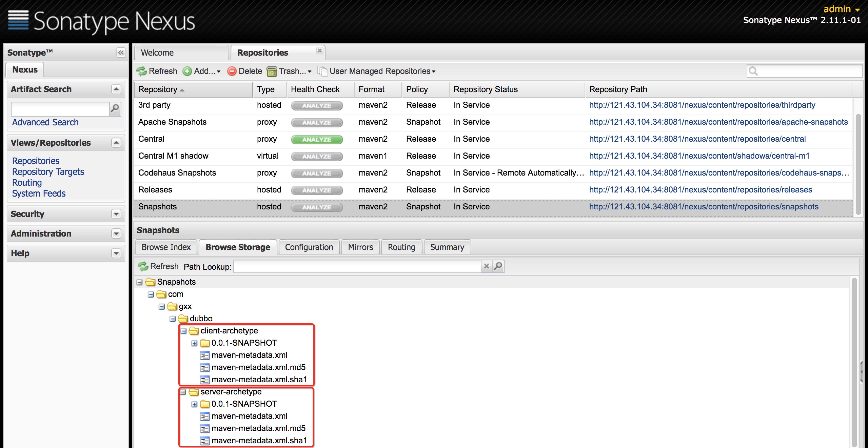Select maven-metadata.xml.md5 under server-archetype
Image resolution: width=868 pixels, height=448 pixels.
point(258,428)
